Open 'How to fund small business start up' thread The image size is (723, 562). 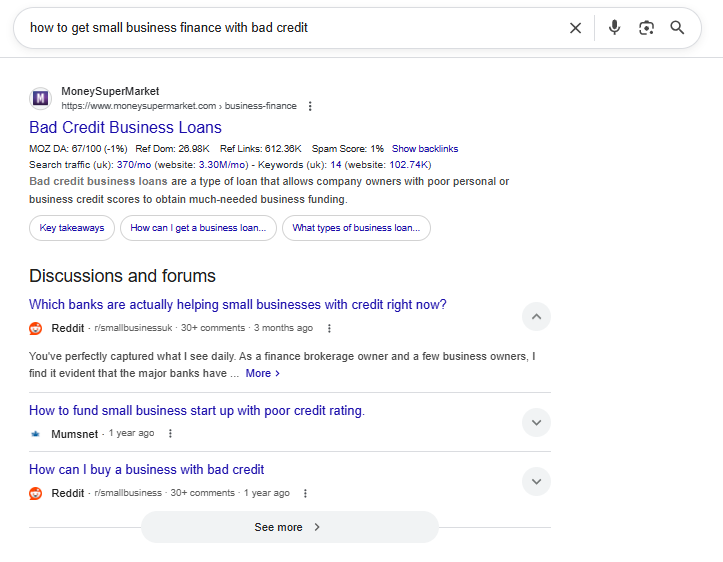pyautogui.click(x=197, y=411)
